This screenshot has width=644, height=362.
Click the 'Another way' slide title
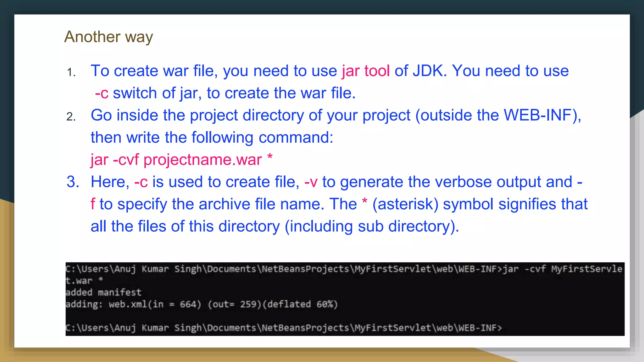click(x=108, y=37)
